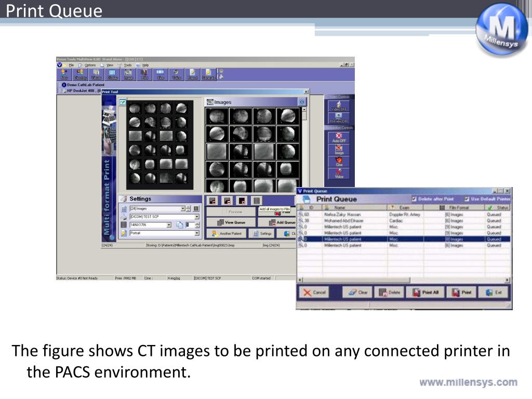This screenshot has width=532, height=399.
Task: Click the Print All button
Action: (425, 292)
